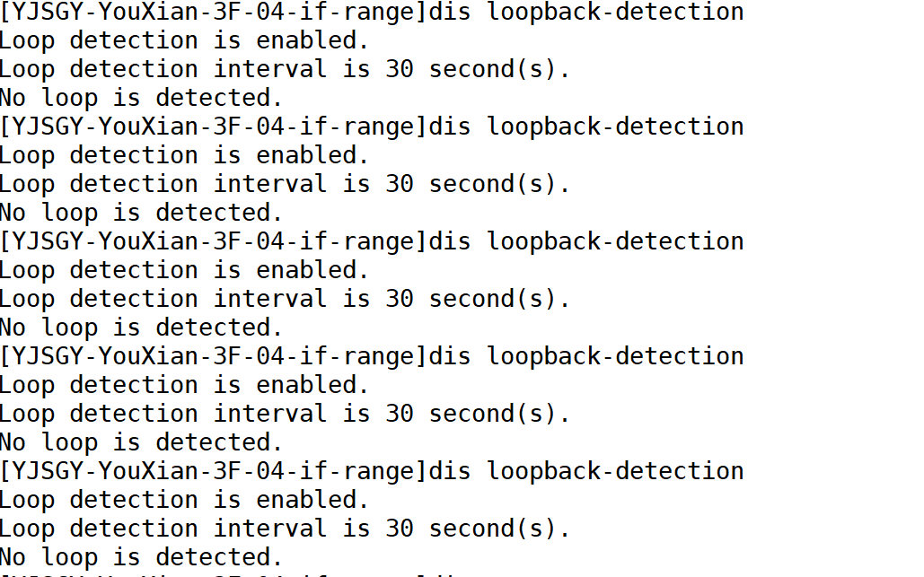Click the fifth "interval is 30 second(s)" line

coord(285,529)
